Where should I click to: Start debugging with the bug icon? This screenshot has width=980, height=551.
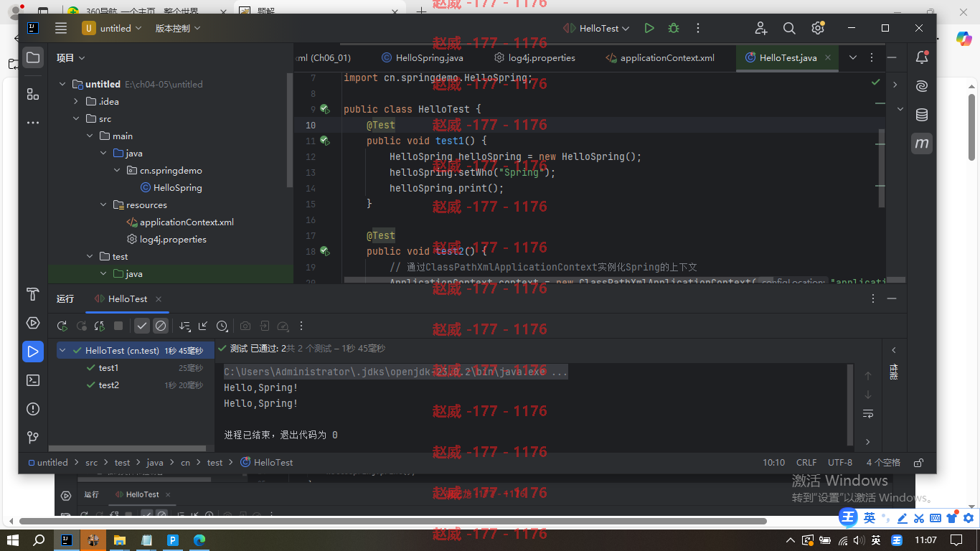tap(673, 28)
